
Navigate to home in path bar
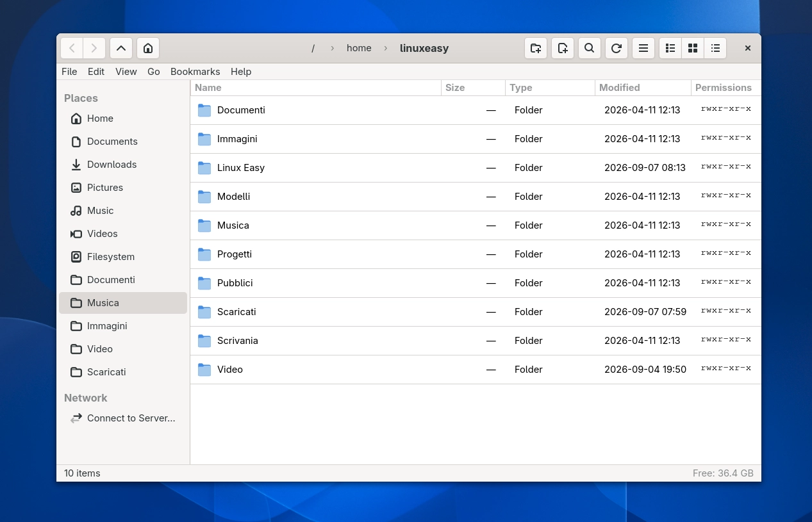coord(359,48)
